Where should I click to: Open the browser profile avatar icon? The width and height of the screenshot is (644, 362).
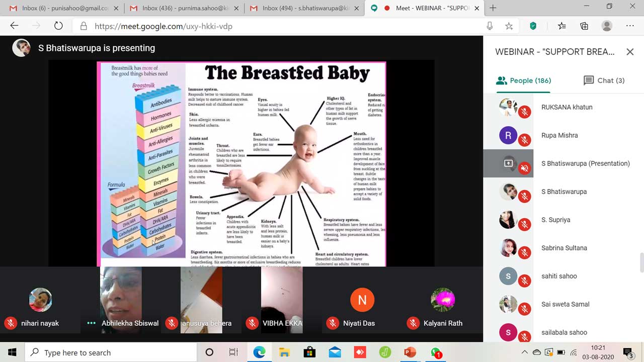(607, 26)
